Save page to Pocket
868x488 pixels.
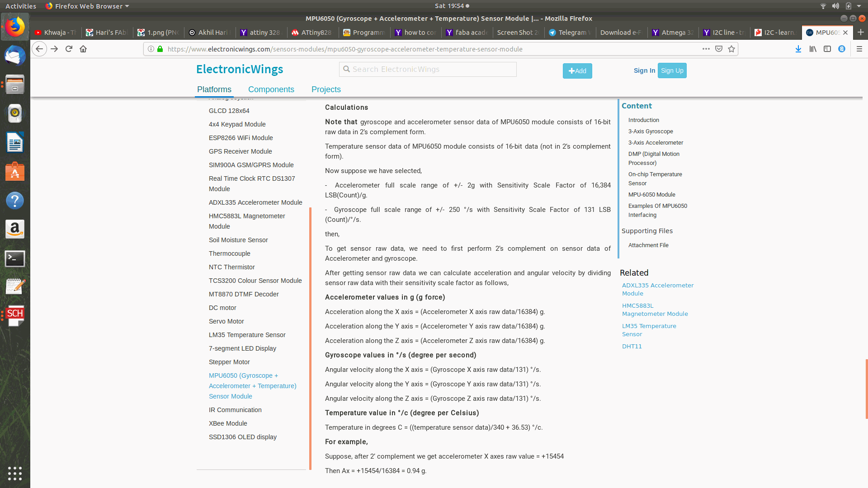click(x=719, y=49)
